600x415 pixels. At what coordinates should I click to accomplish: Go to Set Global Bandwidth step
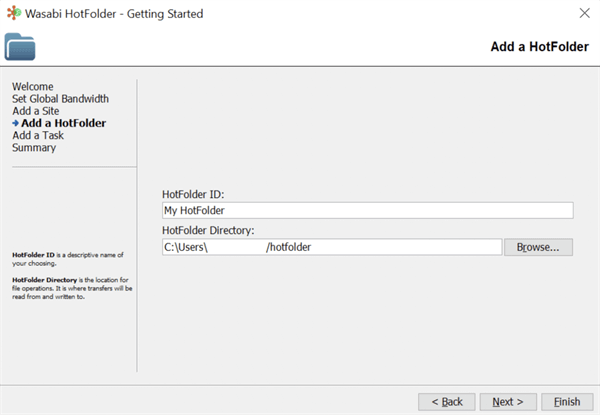tap(60, 99)
